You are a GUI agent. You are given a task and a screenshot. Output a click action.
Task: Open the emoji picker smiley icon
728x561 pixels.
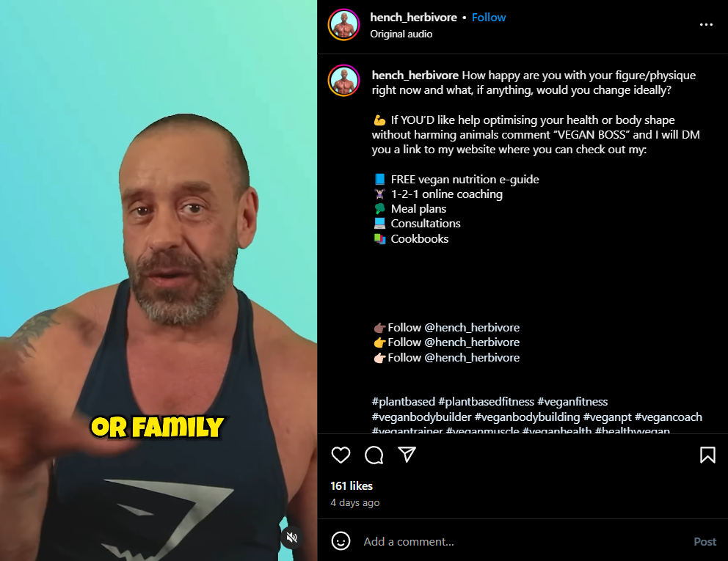(341, 541)
